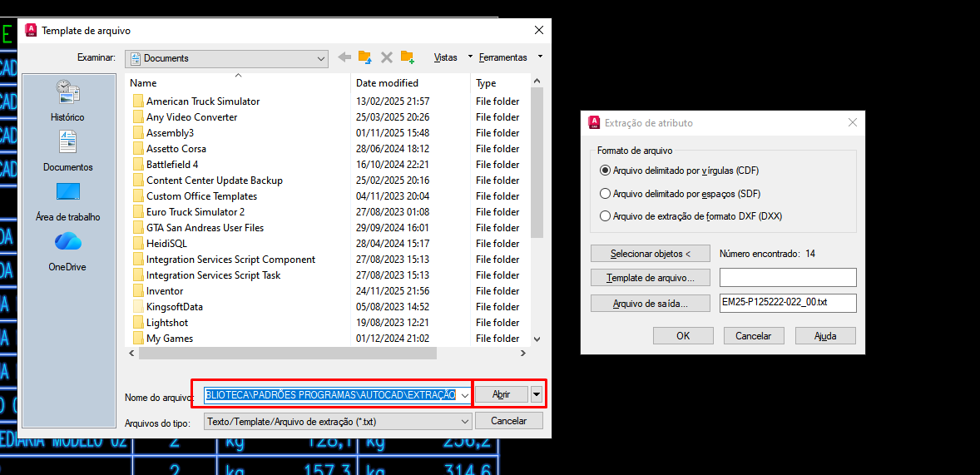Click the Selecionar objetos button

coord(650,254)
